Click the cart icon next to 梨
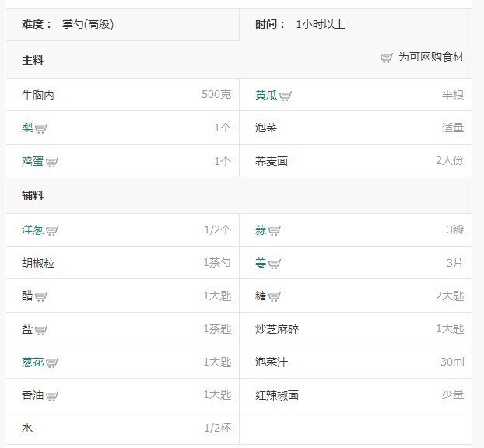This screenshot has height=448, width=484. coord(41,128)
